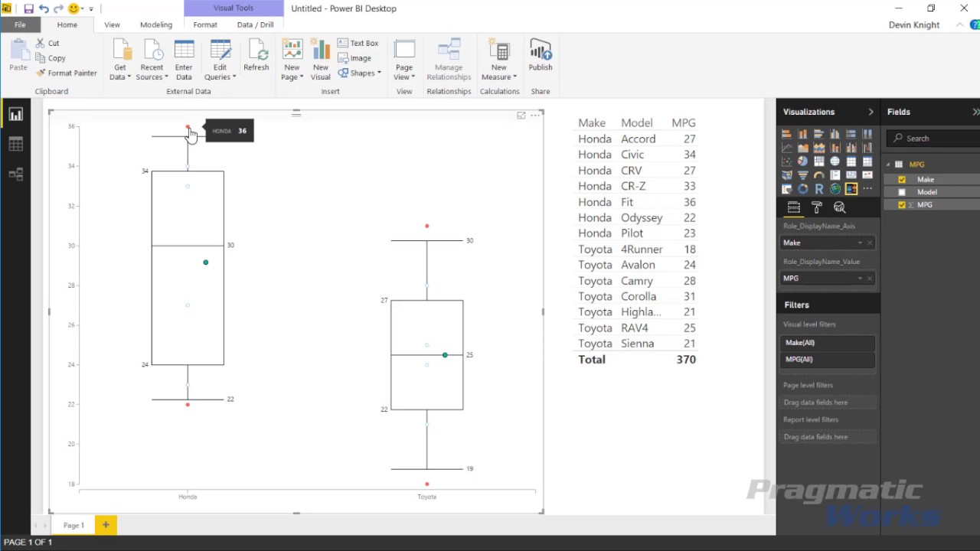This screenshot has height=551, width=980.
Task: Open the Analytics magnifier pane
Action: click(x=839, y=207)
